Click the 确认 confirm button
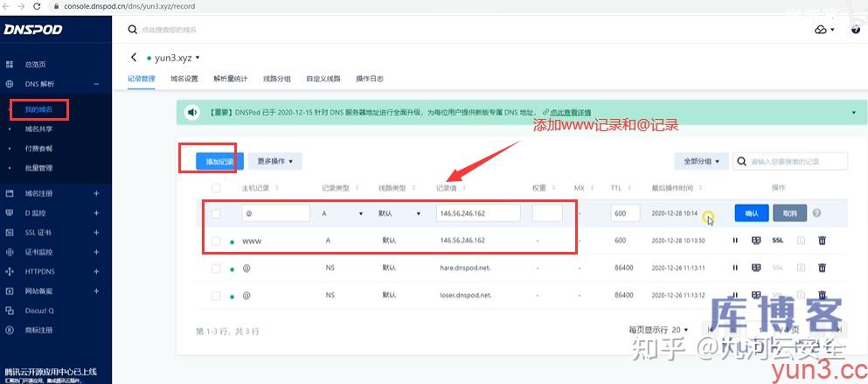The height and width of the screenshot is (384, 868). click(x=752, y=213)
